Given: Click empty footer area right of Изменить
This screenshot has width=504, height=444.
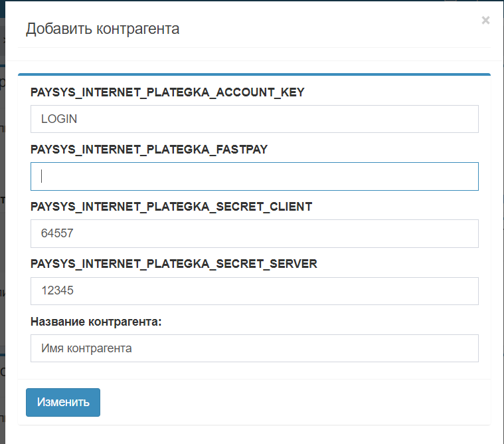Looking at the screenshot, I should click(299, 402).
